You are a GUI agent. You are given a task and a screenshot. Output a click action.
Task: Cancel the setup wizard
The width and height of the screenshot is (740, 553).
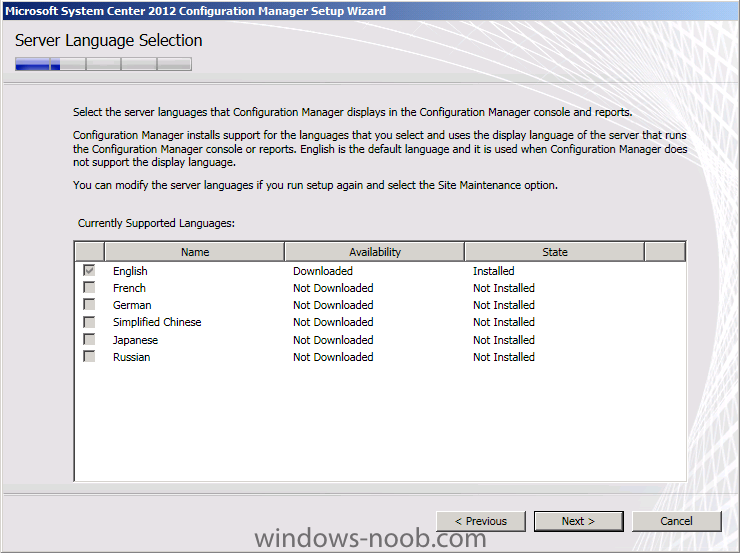click(x=676, y=521)
